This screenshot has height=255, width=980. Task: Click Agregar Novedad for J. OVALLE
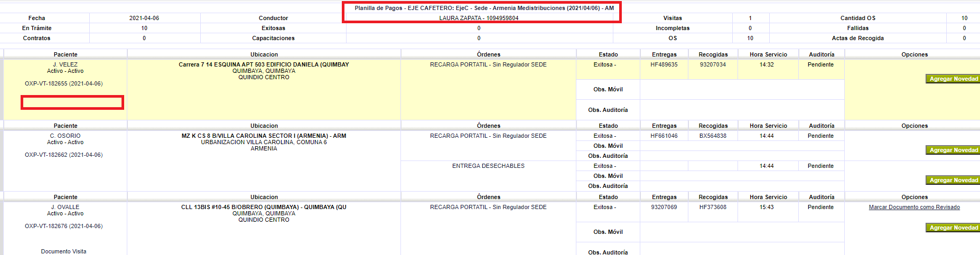pyautogui.click(x=953, y=228)
